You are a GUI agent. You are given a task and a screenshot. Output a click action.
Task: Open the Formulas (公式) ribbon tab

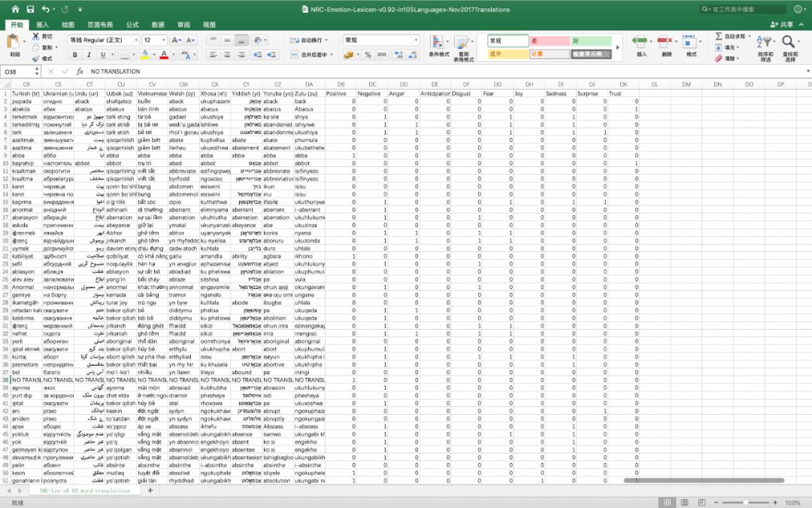click(132, 24)
